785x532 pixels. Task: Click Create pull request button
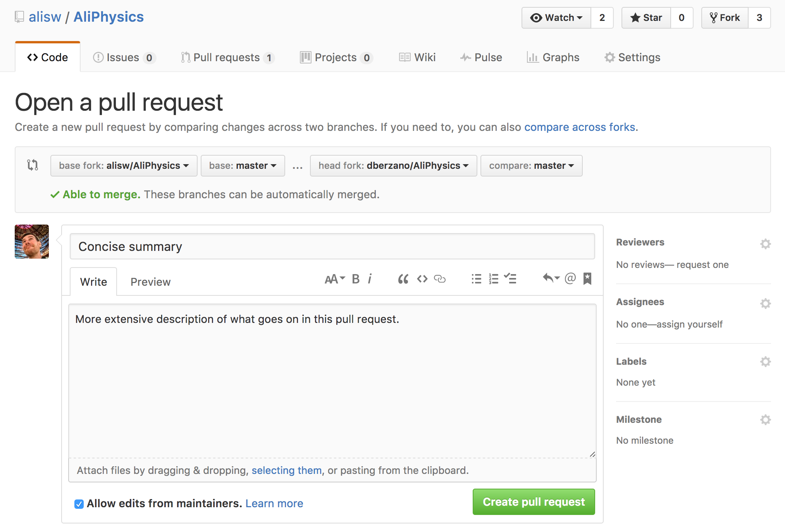[534, 501]
